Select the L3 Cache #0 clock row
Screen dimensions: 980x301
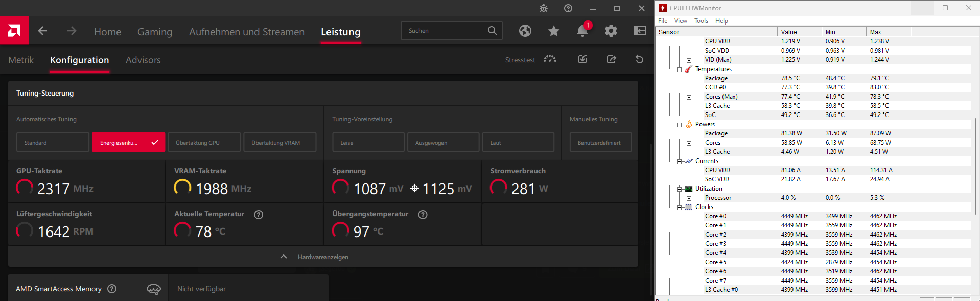[x=813, y=290]
